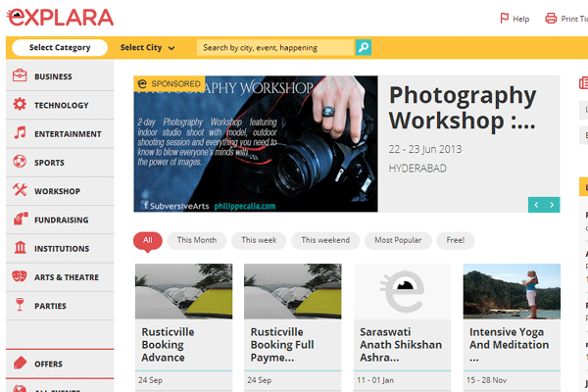Click the Help link
The width and height of the screenshot is (588, 392).
[x=521, y=19]
